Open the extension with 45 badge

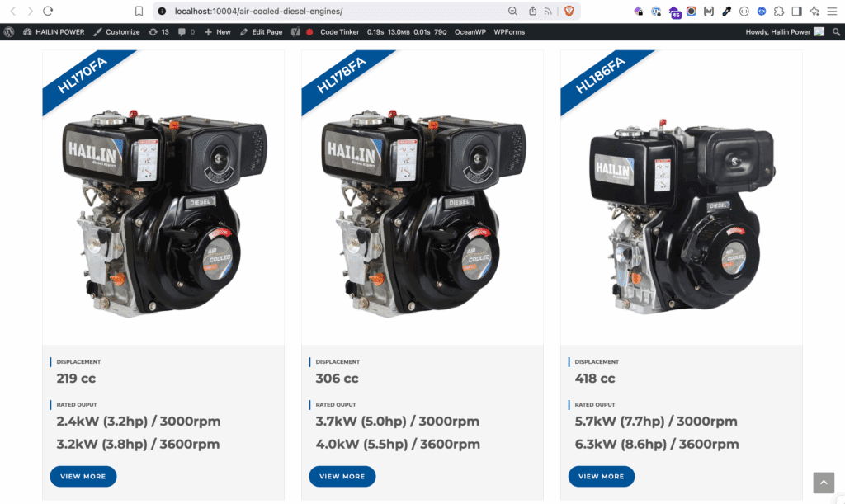coord(674,12)
